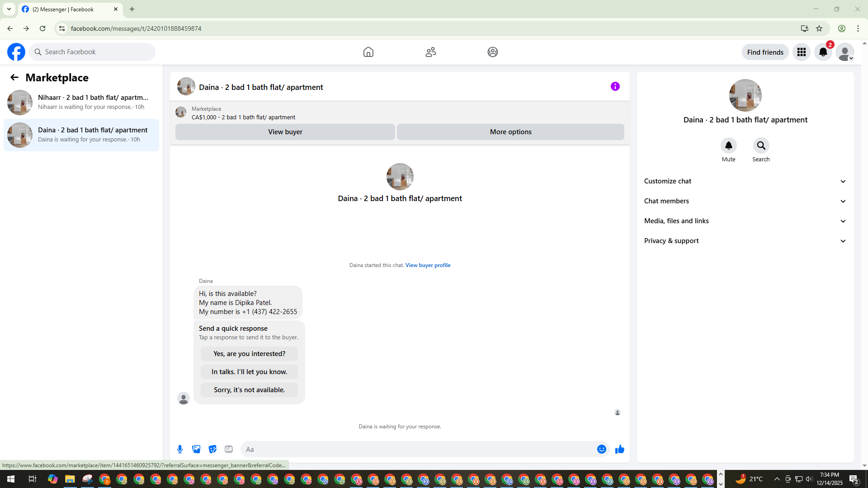Screen dimensions: 868x488
Task: Go to the Facebook Home tab
Action: coord(368,52)
